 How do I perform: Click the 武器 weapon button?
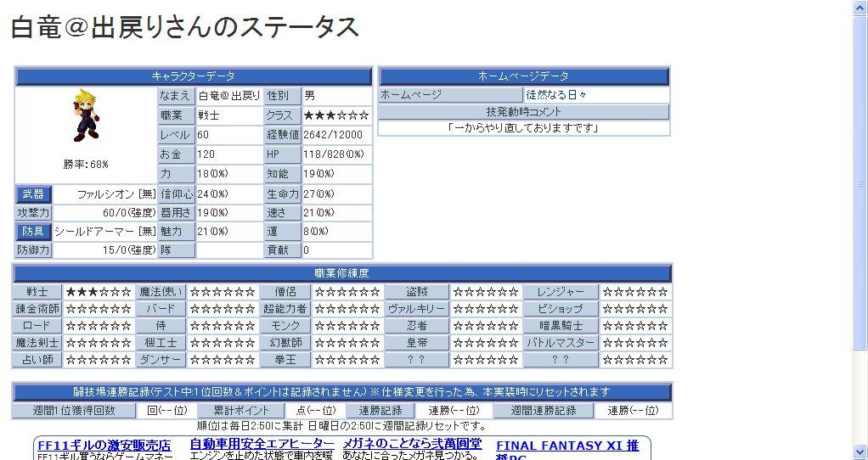[x=34, y=194]
